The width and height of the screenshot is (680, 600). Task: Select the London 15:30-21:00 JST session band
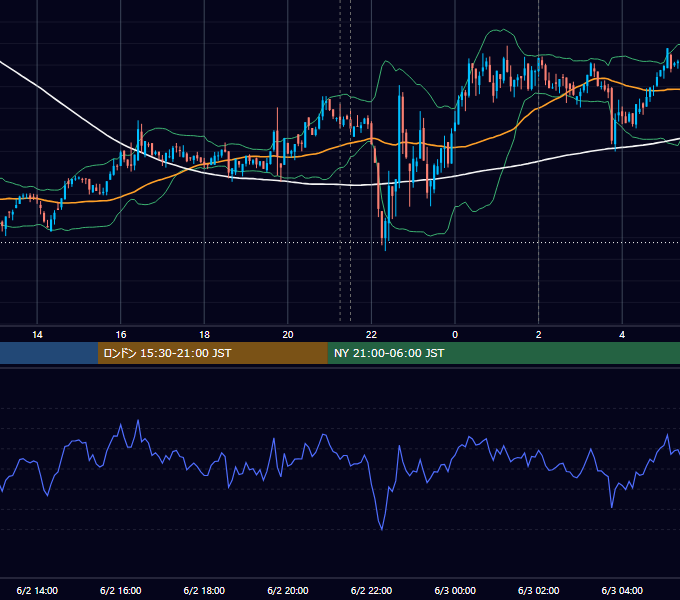pyautogui.click(x=212, y=353)
